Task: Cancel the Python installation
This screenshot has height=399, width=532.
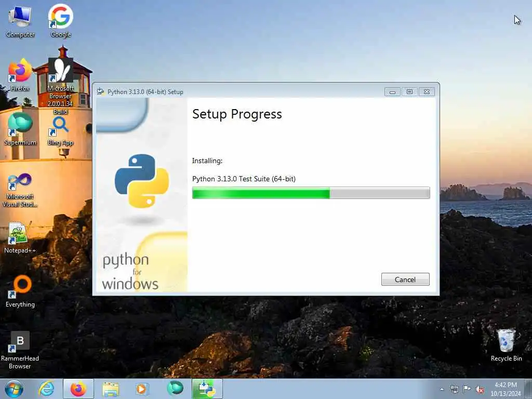Action: pyautogui.click(x=405, y=279)
